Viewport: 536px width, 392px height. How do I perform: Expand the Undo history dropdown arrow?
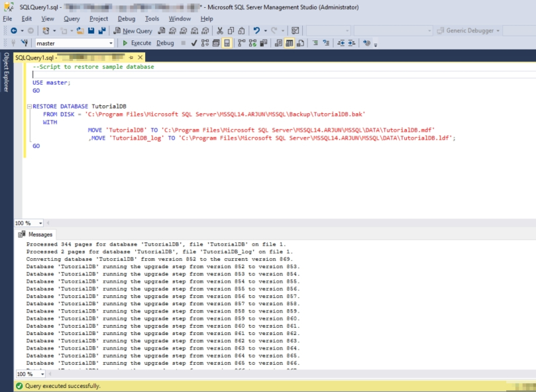(x=265, y=30)
